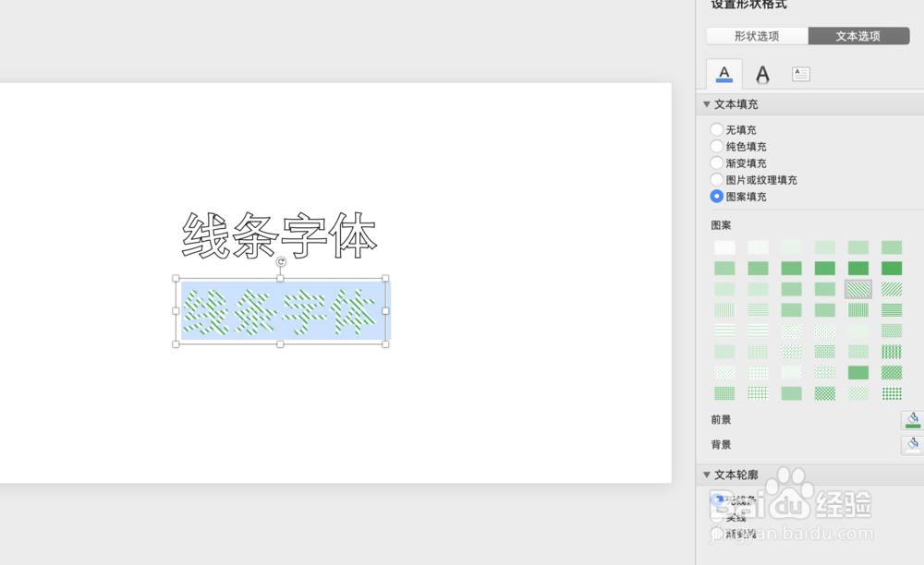Choose the bold plaid pattern swatch
The width and height of the screenshot is (924, 565).
tap(892, 352)
